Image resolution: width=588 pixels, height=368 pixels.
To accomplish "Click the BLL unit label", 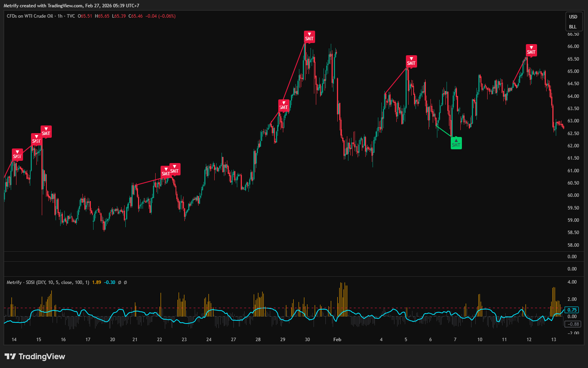I will coord(573,27).
